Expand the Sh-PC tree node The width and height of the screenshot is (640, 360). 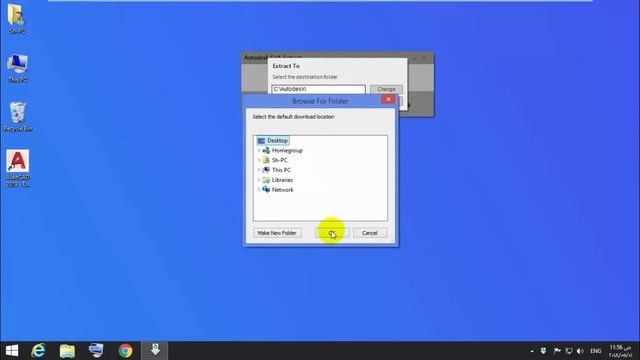point(259,160)
